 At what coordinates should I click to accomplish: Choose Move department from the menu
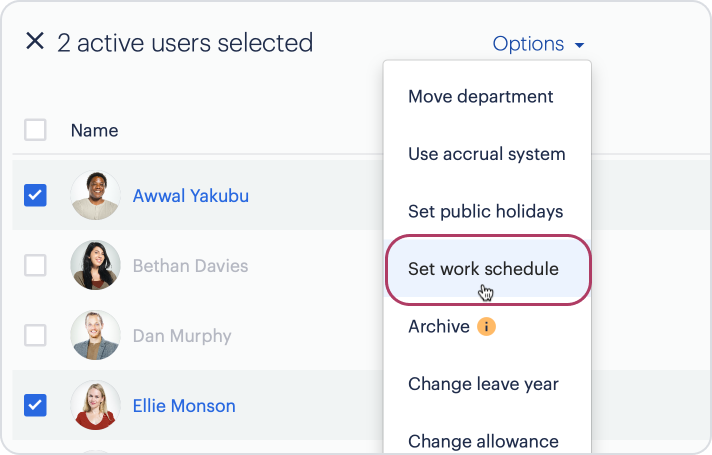coord(480,97)
